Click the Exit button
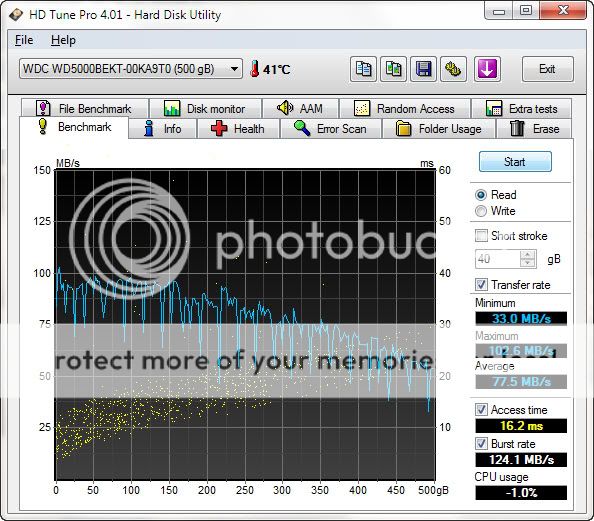Image resolution: width=594 pixels, height=521 pixels. tap(547, 69)
